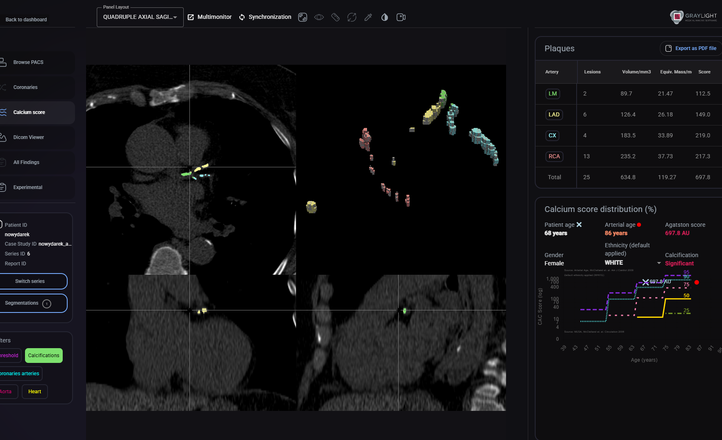722x440 pixels.
Task: Click the LAD lesions count 6
Action: [585, 115]
